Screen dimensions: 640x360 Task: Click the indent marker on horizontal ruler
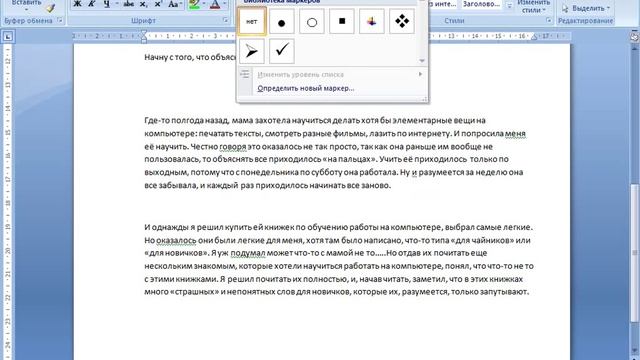[x=143, y=37]
